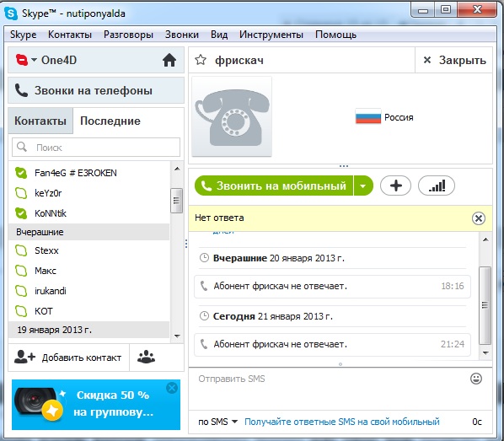Click the status icon next to Stexx
504x441 pixels.
click(21, 250)
